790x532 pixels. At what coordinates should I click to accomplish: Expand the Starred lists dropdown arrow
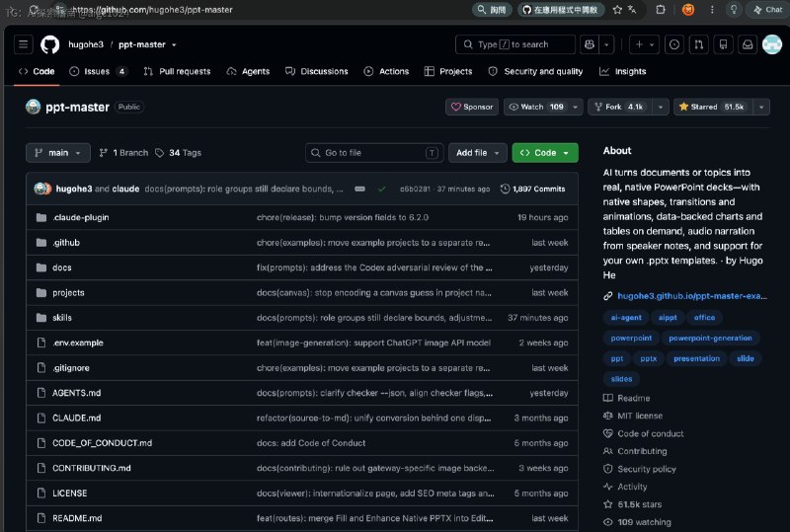[761, 107]
